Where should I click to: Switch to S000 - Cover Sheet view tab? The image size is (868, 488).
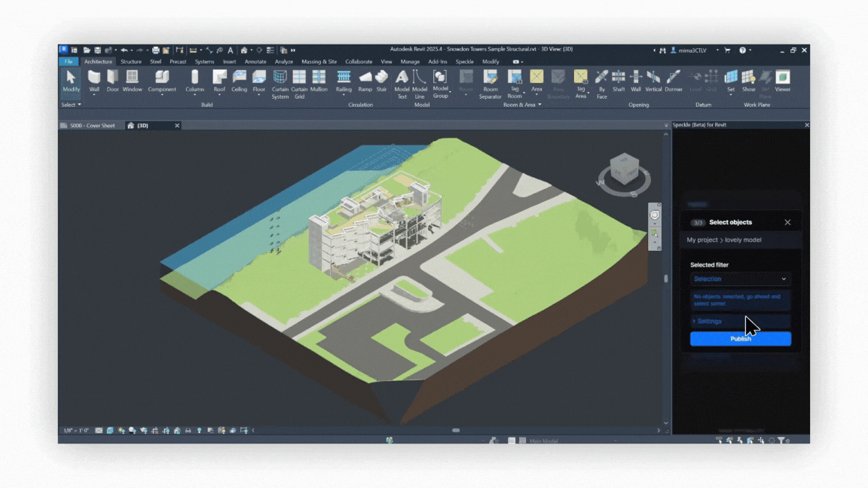coord(88,126)
